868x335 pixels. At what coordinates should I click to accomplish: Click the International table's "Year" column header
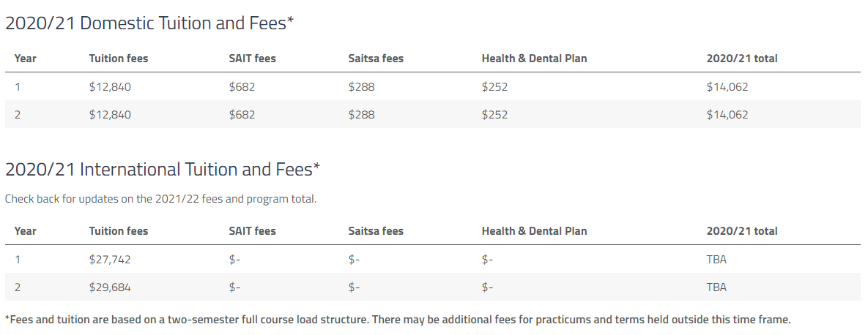(25, 231)
